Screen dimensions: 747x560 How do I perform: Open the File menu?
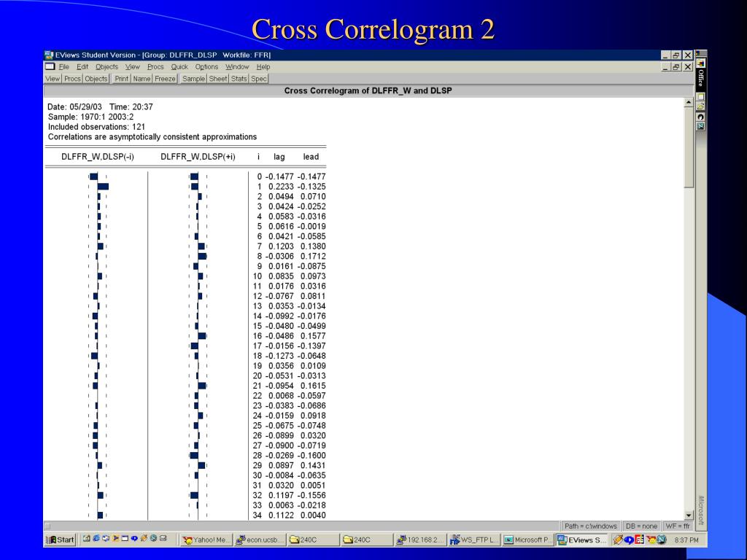click(x=64, y=67)
